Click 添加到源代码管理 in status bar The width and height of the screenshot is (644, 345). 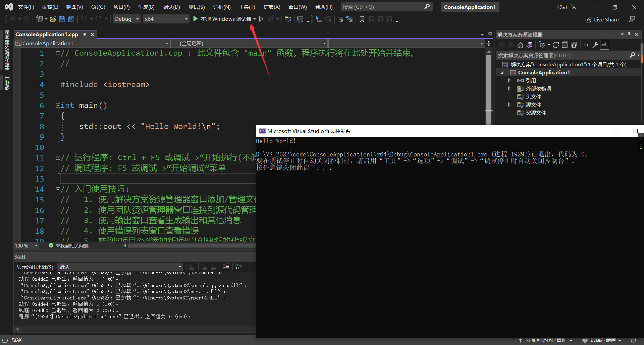pyautogui.click(x=546, y=340)
